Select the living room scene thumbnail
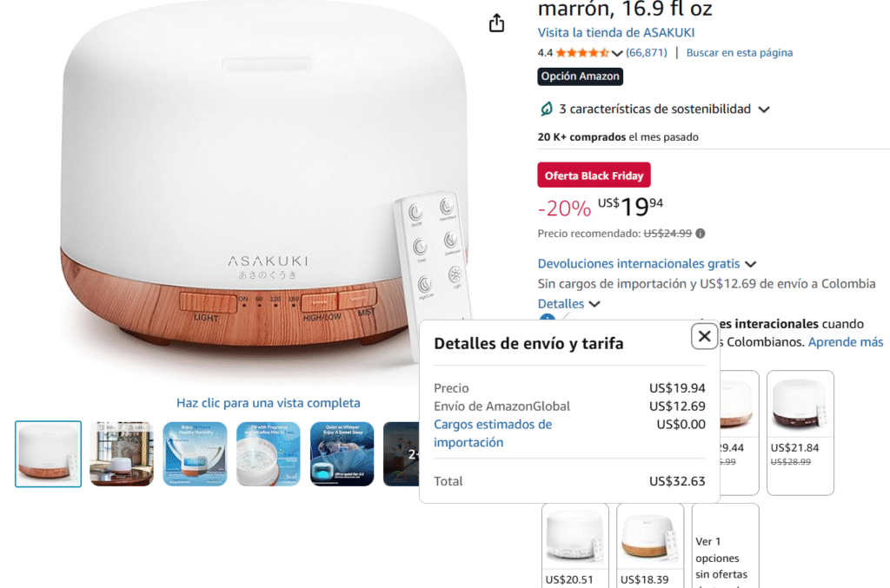The image size is (890, 588). pyautogui.click(x=122, y=453)
